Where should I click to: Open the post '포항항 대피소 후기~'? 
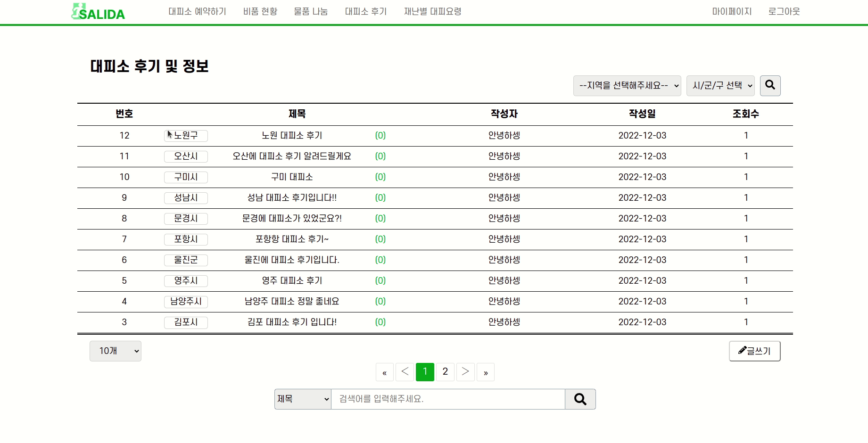(x=292, y=239)
